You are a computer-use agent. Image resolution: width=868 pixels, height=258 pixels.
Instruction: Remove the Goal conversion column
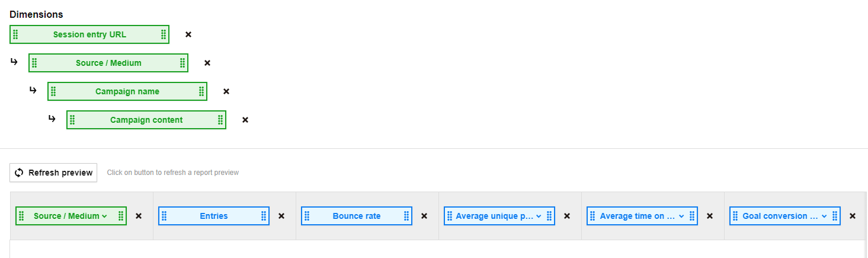pos(853,216)
